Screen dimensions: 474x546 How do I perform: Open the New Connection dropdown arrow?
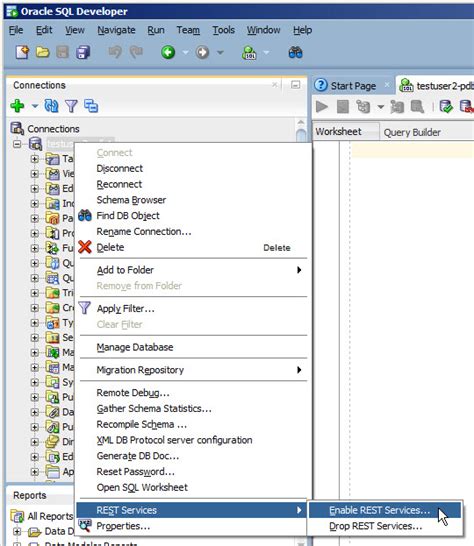(34, 106)
